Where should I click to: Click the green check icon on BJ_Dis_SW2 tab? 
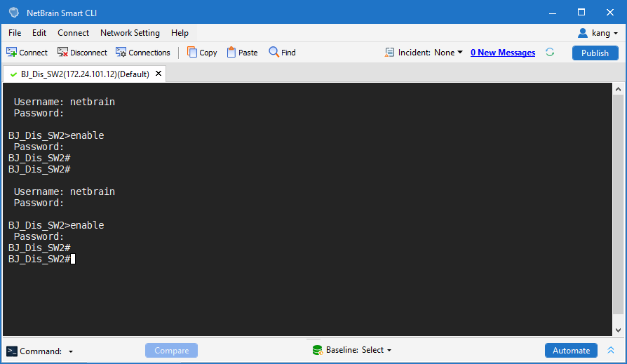coord(13,74)
